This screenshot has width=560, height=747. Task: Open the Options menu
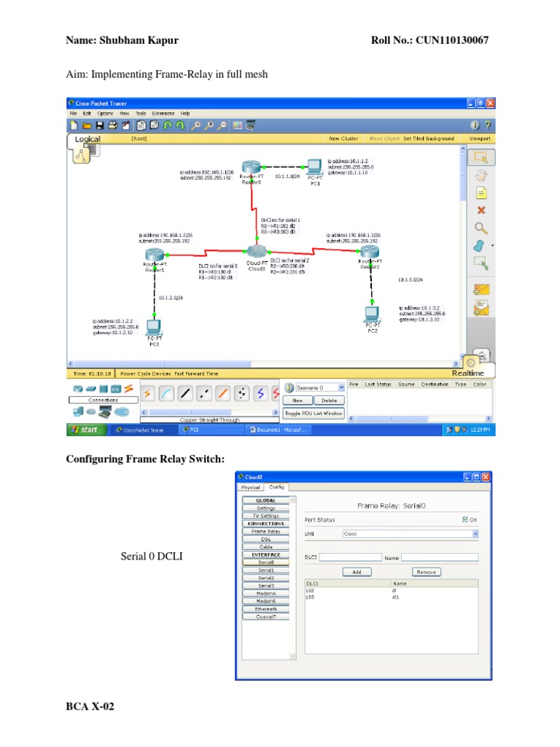point(105,113)
